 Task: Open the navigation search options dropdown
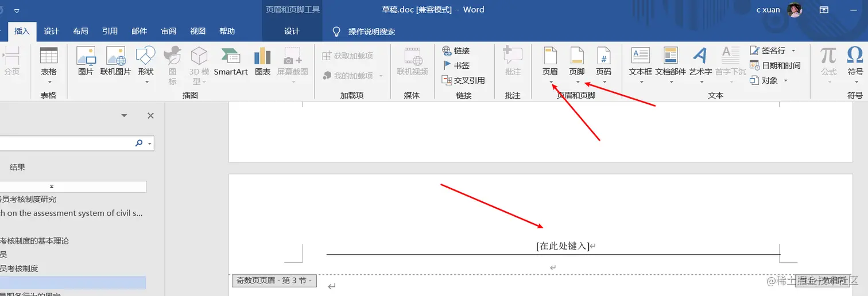(x=150, y=143)
